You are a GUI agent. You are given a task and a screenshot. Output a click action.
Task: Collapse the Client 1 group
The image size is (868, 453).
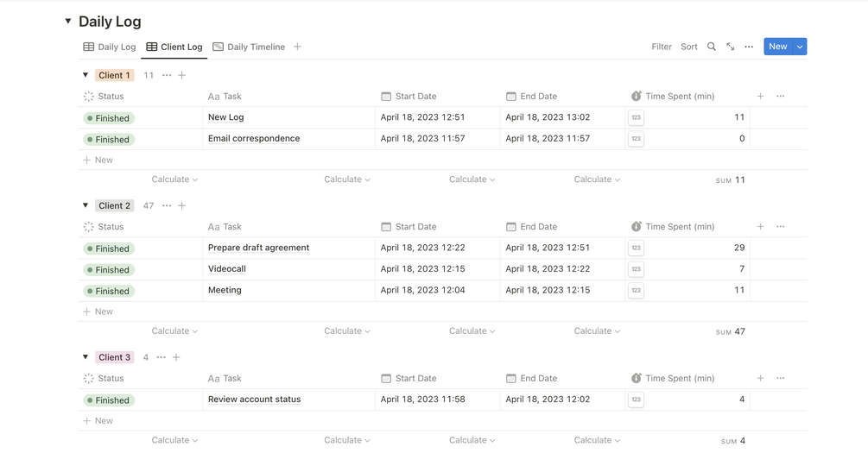click(x=86, y=75)
